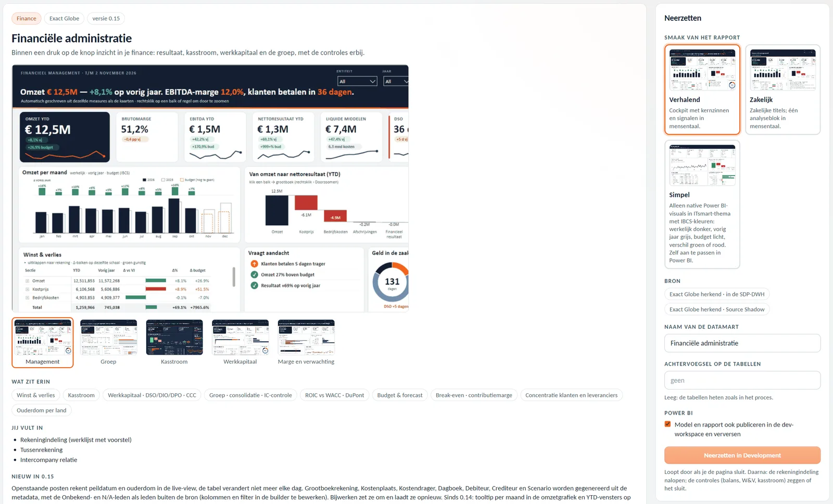Select the Verhalend report style card
Screen dimensions: 833x504
pyautogui.click(x=702, y=89)
